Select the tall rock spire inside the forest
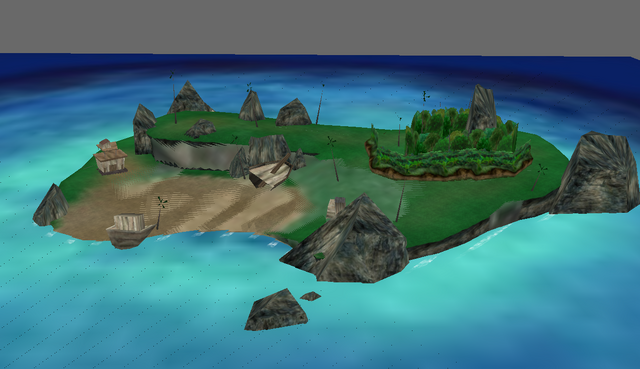Screen dimensions: 640x369 pos(482,108)
